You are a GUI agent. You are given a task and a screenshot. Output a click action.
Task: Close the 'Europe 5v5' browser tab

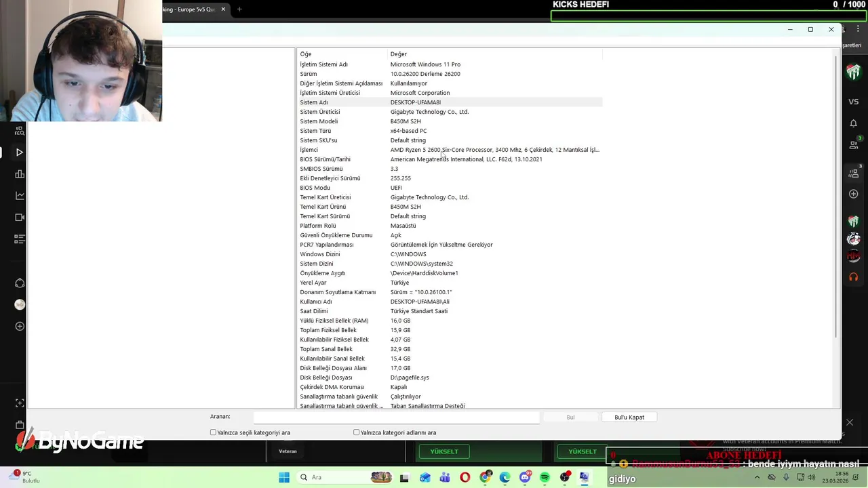[x=223, y=9]
